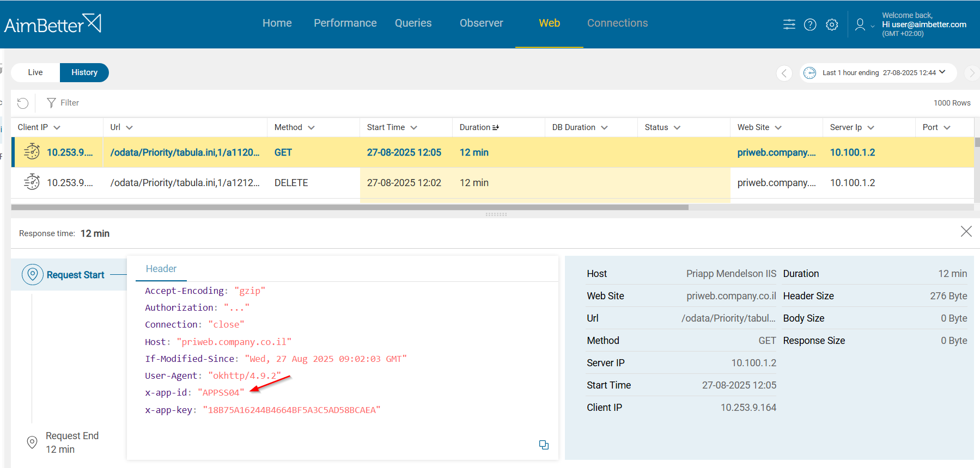This screenshot has width=980, height=468.
Task: Open the Method column dropdown
Action: 311,127
